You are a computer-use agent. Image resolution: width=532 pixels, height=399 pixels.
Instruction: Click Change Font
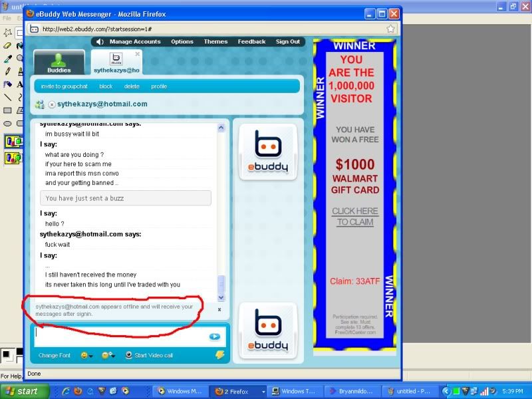pyautogui.click(x=55, y=356)
